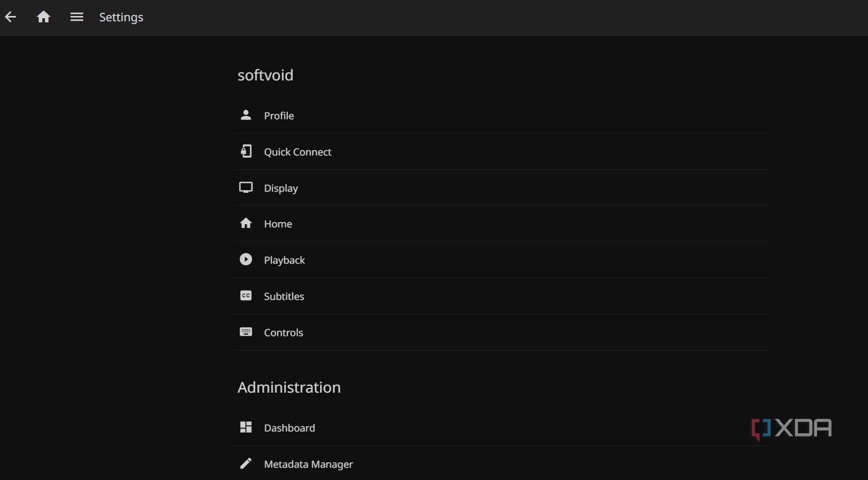Open the administration Dashboard
The height and width of the screenshot is (480, 868).
click(x=501, y=428)
